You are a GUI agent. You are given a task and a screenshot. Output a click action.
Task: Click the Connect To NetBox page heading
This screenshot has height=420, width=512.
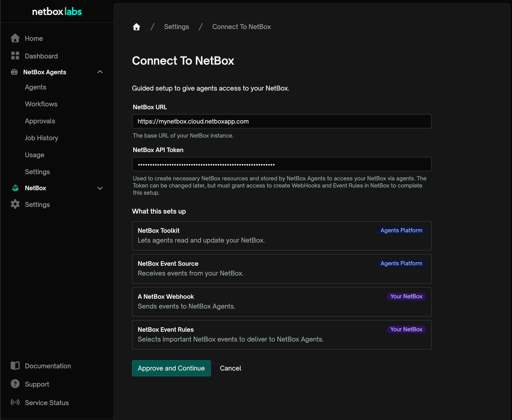click(x=183, y=60)
